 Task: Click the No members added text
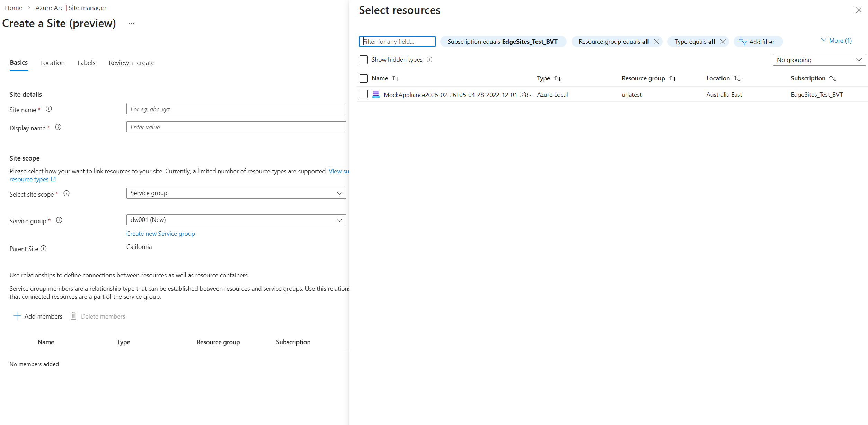click(x=34, y=364)
